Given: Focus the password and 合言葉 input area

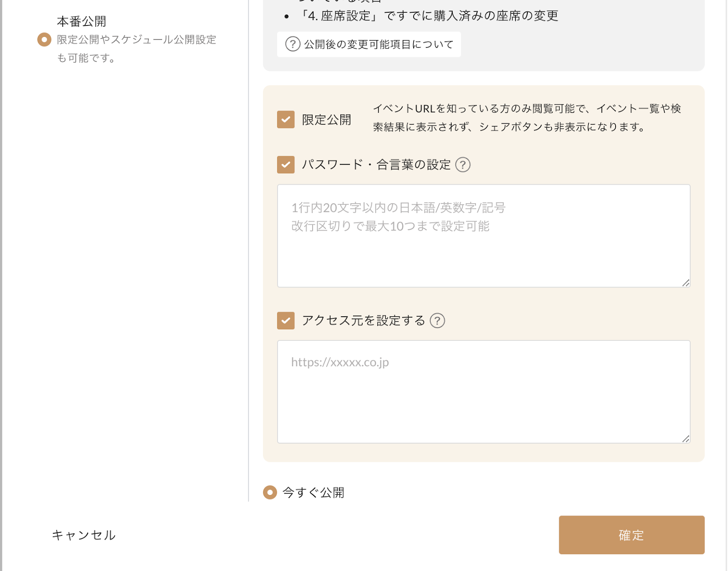Looking at the screenshot, I should pos(484,235).
